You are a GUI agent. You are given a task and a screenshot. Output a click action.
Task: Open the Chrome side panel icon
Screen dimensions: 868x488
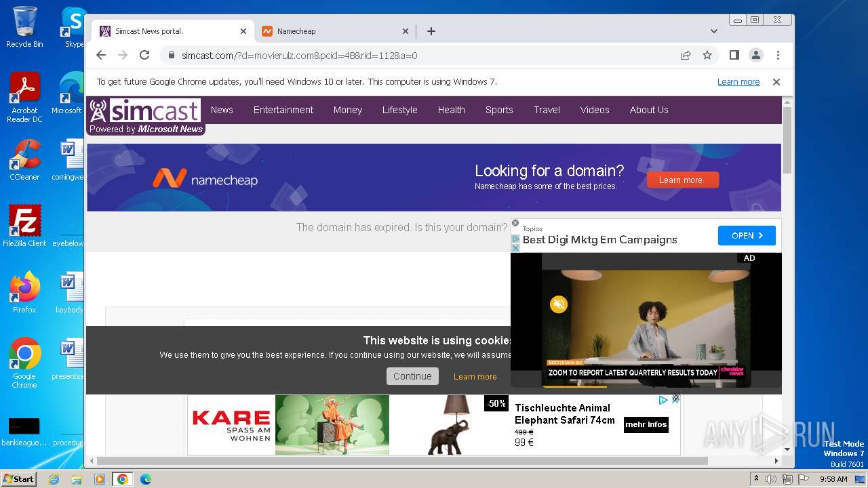point(734,55)
